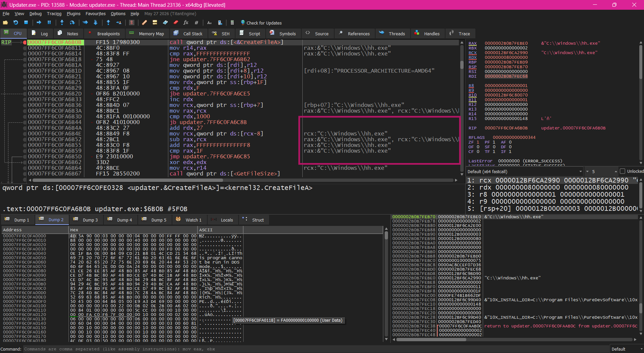Image resolution: width=644 pixels, height=353 pixels.
Task: Switch to the Memory Map tab
Action: pyautogui.click(x=147, y=34)
